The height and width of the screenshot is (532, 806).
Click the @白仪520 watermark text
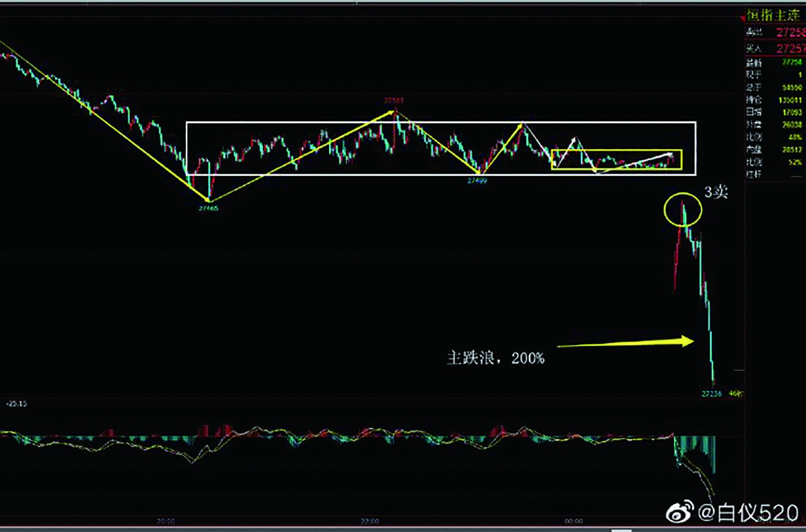click(748, 513)
